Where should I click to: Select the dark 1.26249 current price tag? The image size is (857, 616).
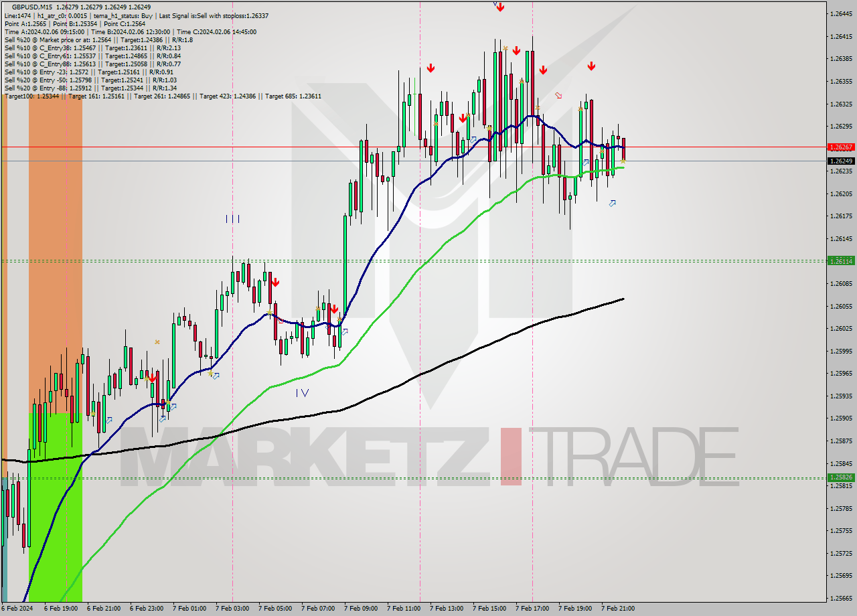pos(841,161)
